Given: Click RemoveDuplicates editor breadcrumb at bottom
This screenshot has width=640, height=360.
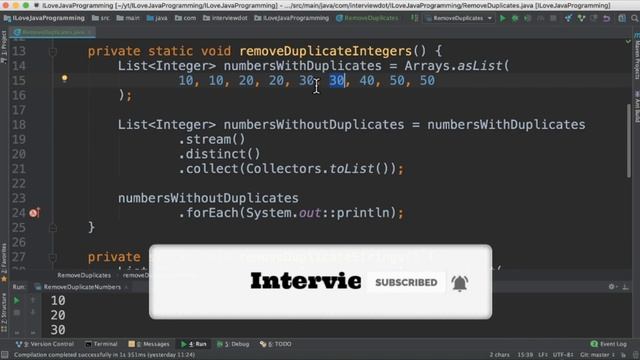Looking at the screenshot, I should tap(84, 276).
